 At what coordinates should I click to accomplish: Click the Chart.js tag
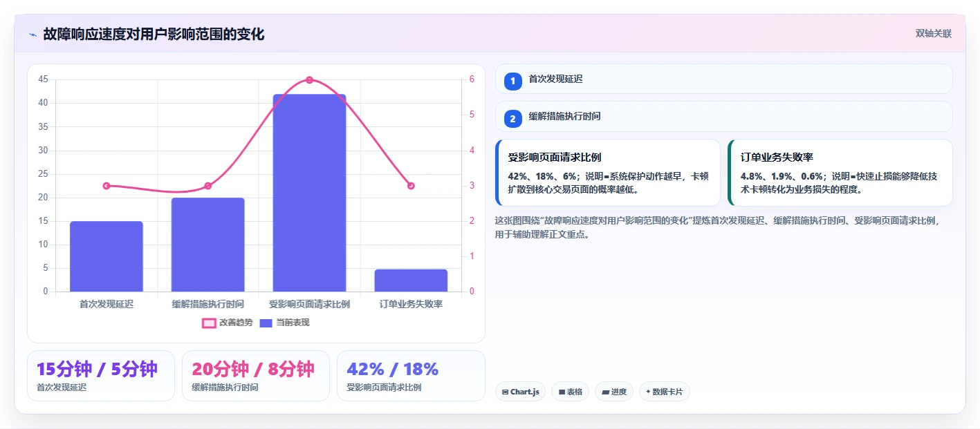tap(520, 392)
